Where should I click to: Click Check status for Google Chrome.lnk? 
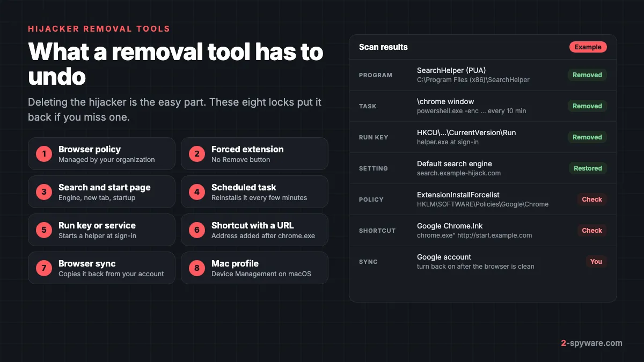pos(592,231)
